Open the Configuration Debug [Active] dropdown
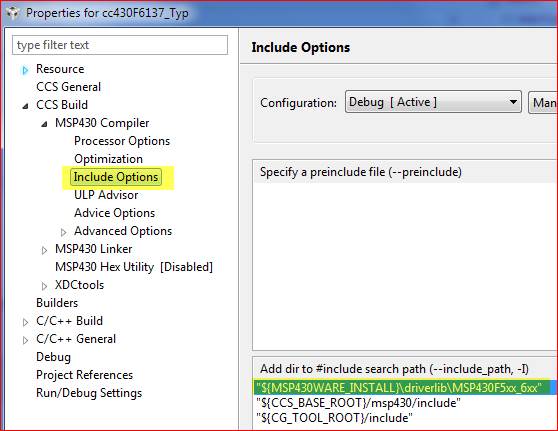Image resolution: width=558 pixels, height=431 pixels. point(433,102)
